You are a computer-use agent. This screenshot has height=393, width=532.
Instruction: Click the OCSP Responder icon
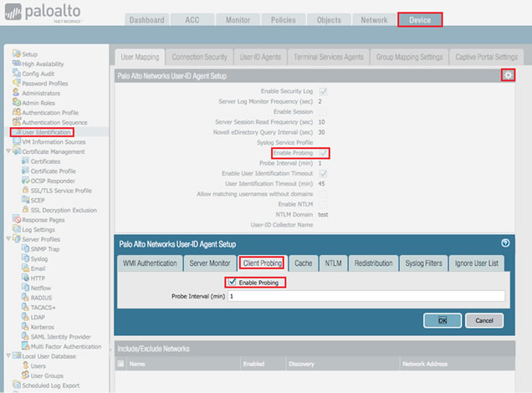pos(25,181)
